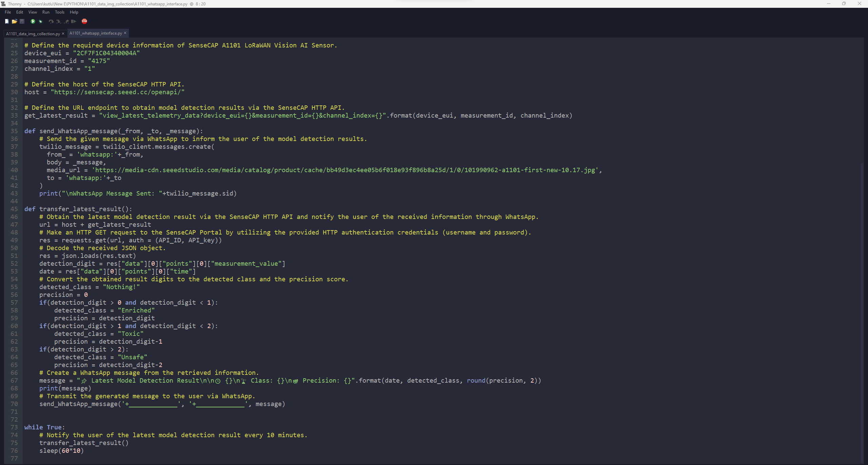Create a new file
The image size is (868, 465).
click(7, 21)
